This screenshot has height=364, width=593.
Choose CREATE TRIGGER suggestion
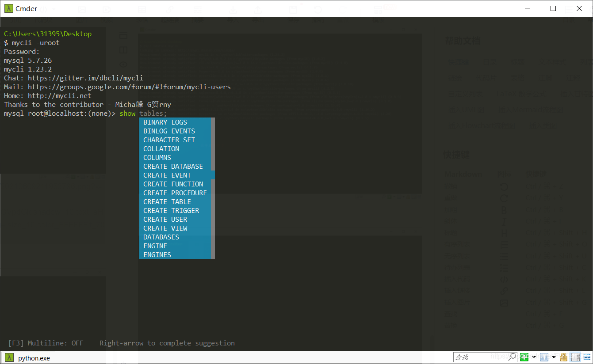click(175, 210)
